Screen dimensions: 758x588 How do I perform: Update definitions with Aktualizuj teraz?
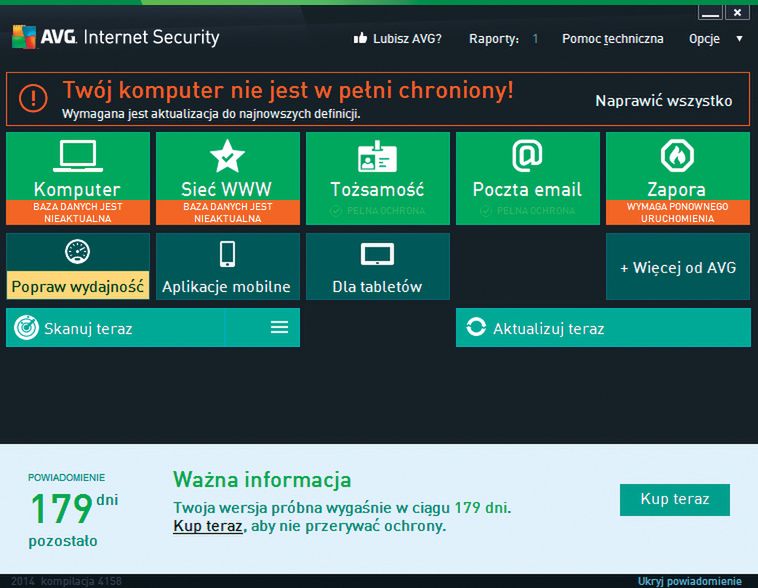(x=603, y=327)
